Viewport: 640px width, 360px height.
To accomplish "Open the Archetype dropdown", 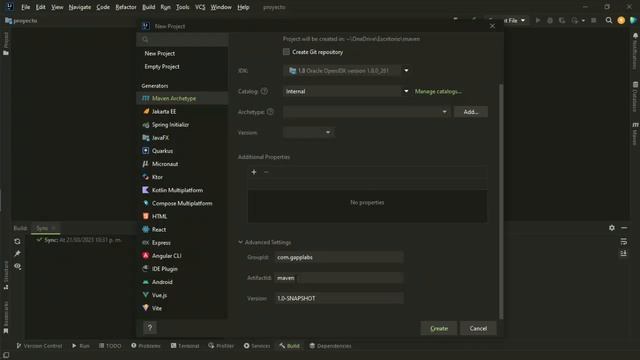I will click(367, 111).
